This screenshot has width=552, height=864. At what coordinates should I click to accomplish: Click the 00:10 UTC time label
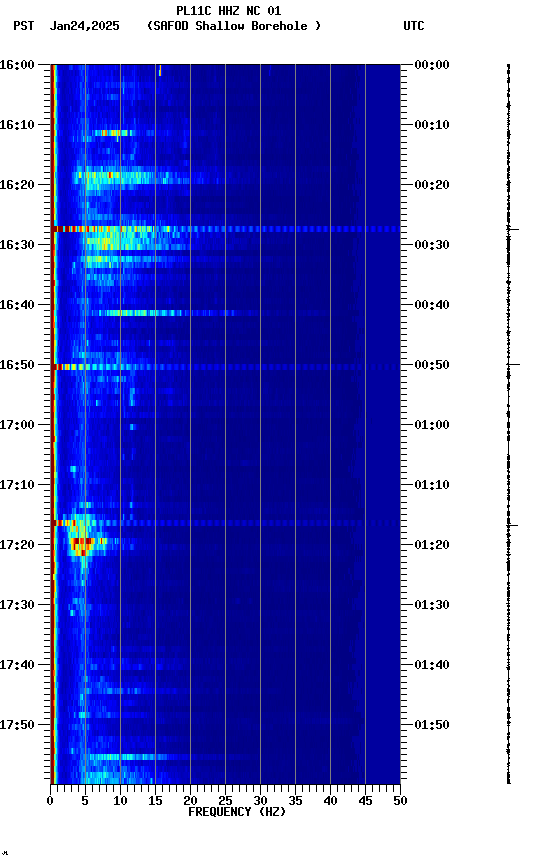click(x=432, y=125)
